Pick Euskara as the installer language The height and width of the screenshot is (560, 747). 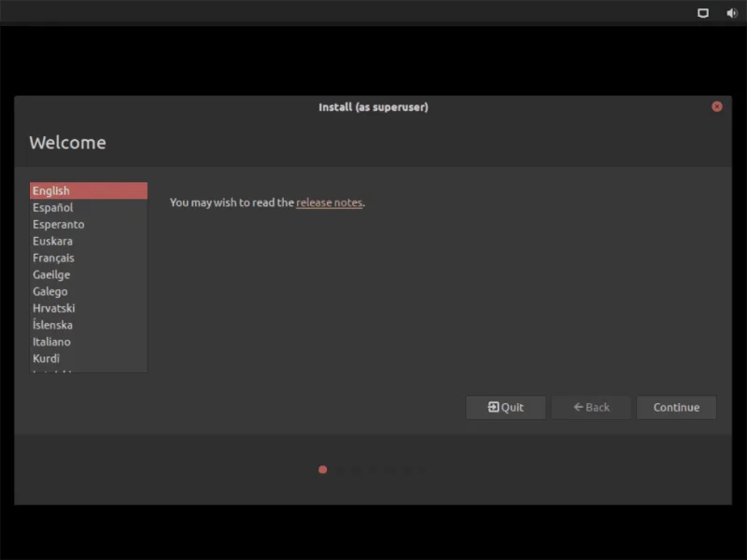(89, 241)
